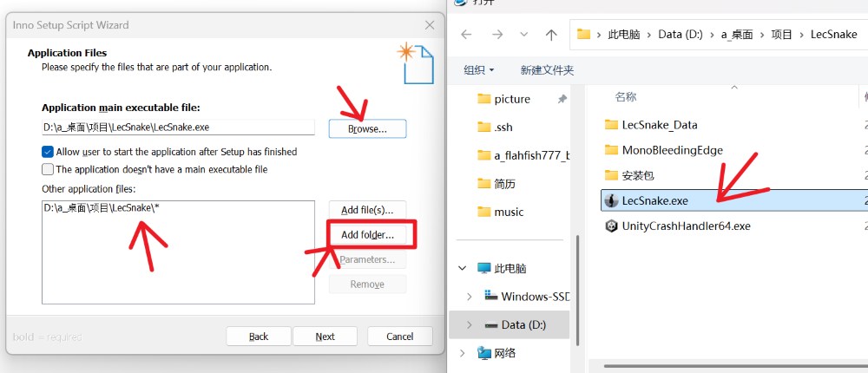This screenshot has height=373, width=868.
Task: Click the up arrow in file dialog
Action: point(551,35)
